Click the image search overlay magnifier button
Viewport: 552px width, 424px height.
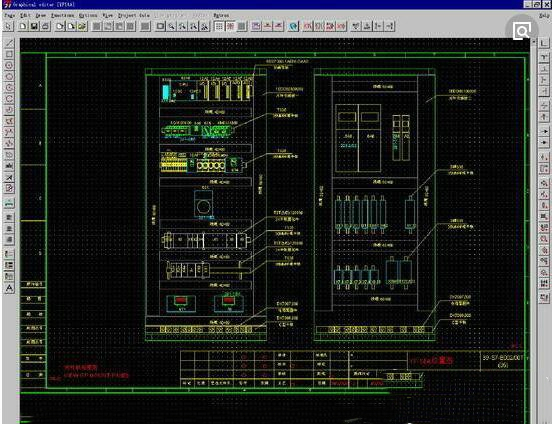[522, 31]
